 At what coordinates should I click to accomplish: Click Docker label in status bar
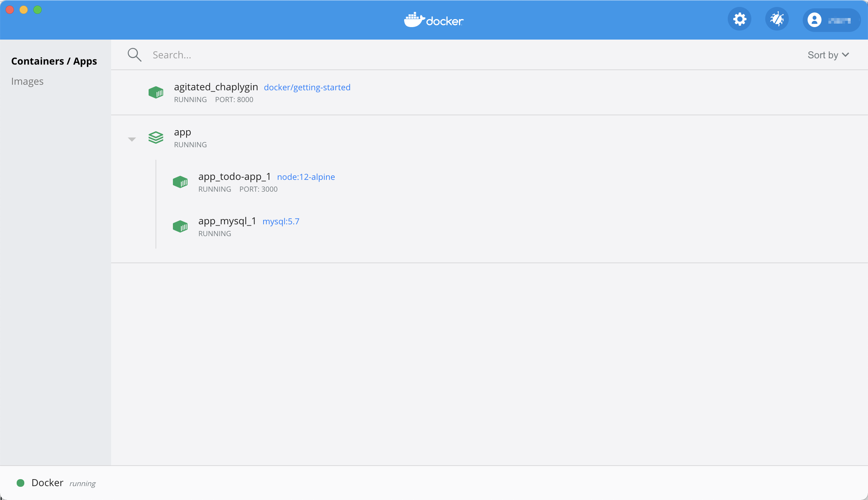pyautogui.click(x=48, y=483)
